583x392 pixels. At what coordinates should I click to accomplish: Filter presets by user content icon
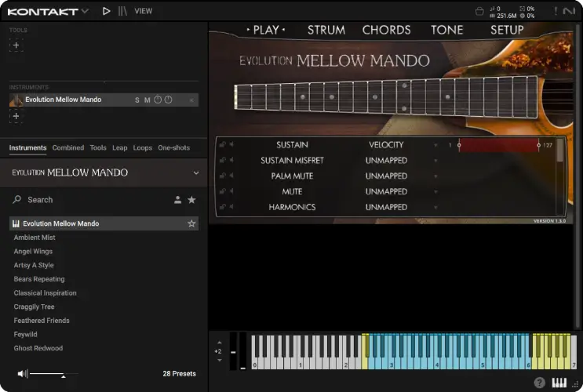(178, 200)
